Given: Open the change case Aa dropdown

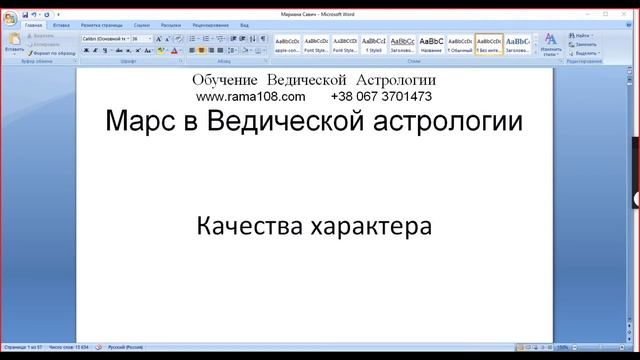Looking at the screenshot, I should click(148, 51).
